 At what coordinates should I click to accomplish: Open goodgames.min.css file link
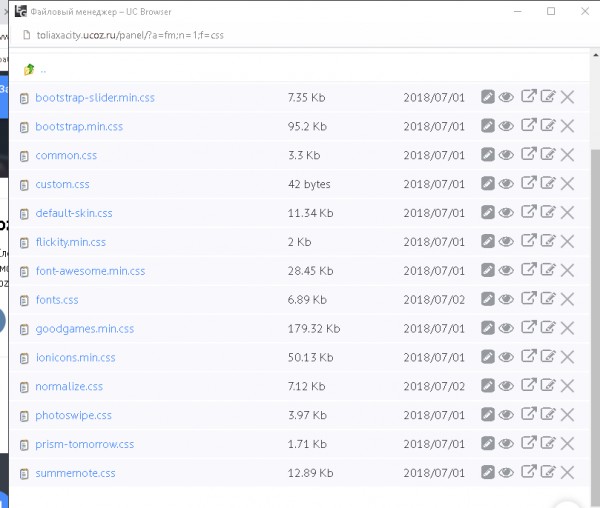pos(85,329)
